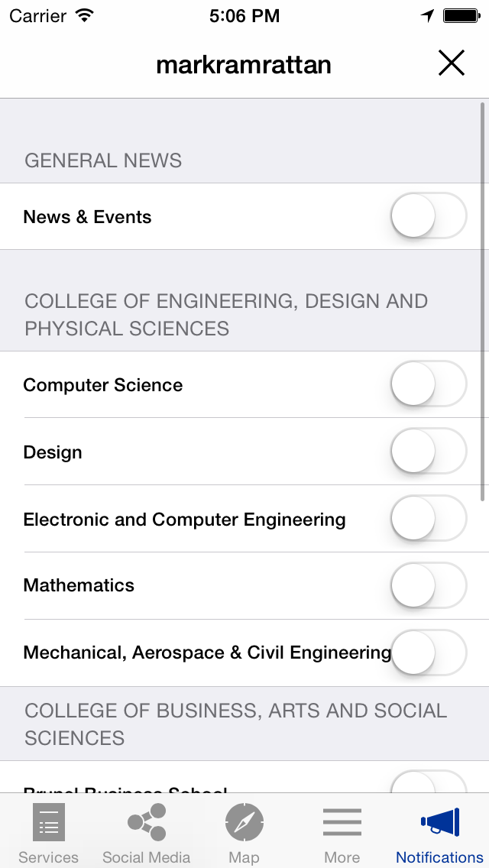Screen dimensions: 489x868
Task: Enable Electronic and Computer Engineering switch
Action: coord(428,519)
